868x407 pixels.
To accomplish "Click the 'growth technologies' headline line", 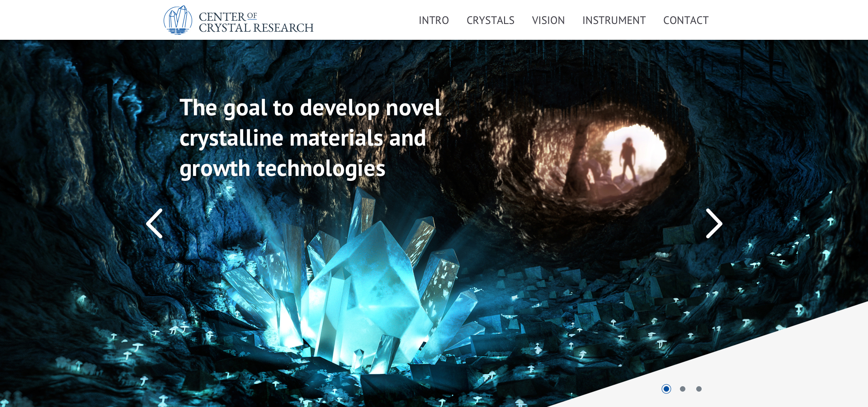I will click(282, 169).
